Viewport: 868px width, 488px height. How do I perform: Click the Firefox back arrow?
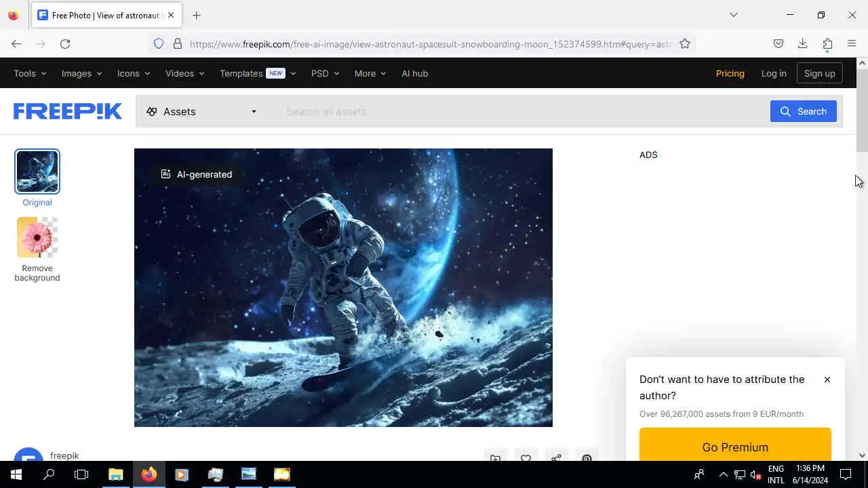[x=16, y=43]
